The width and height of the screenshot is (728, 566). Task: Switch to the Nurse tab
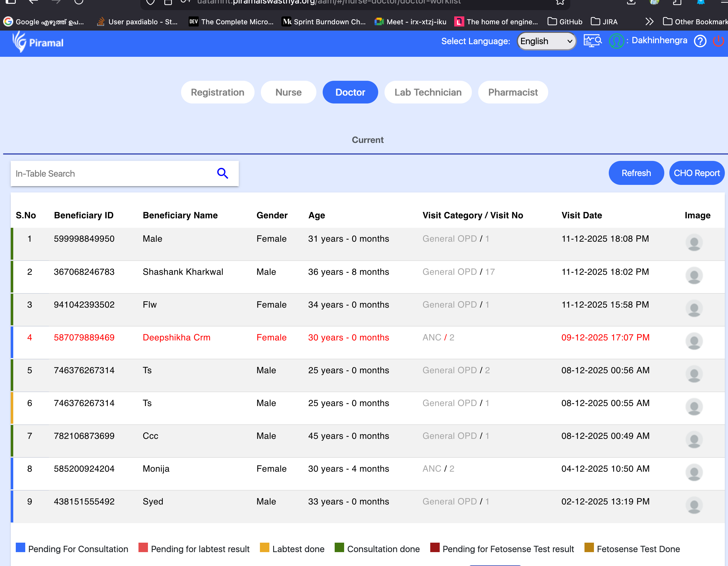tap(288, 92)
